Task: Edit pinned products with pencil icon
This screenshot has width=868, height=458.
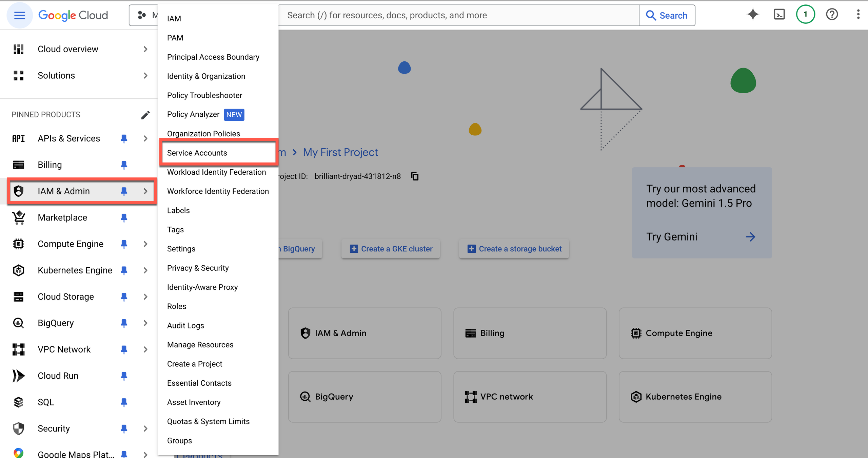Action: pos(145,115)
